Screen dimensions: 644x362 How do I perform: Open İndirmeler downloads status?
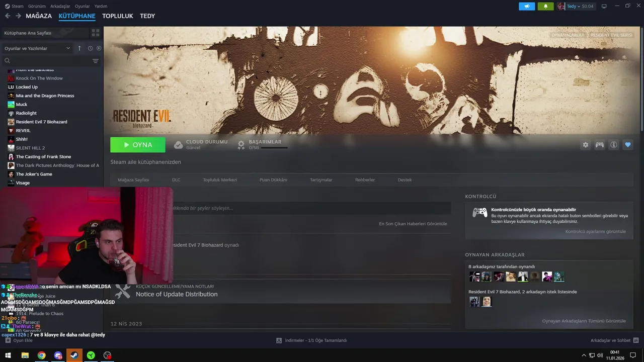click(311, 340)
